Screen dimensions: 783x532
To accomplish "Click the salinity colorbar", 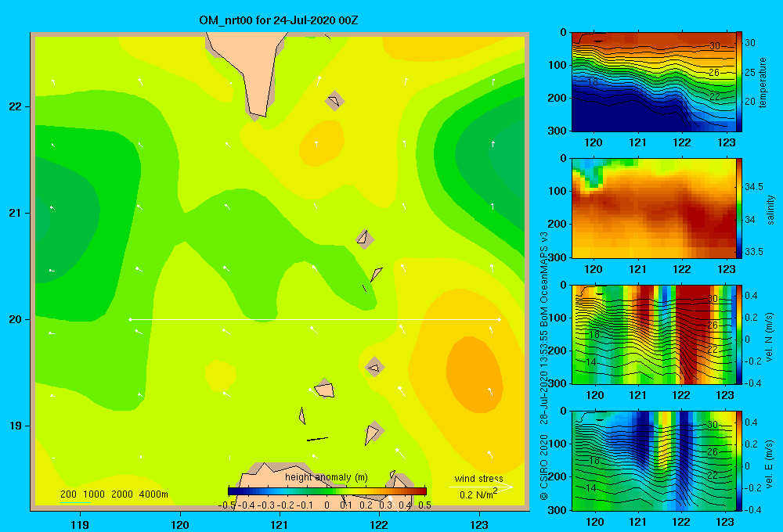I will coord(739,208).
